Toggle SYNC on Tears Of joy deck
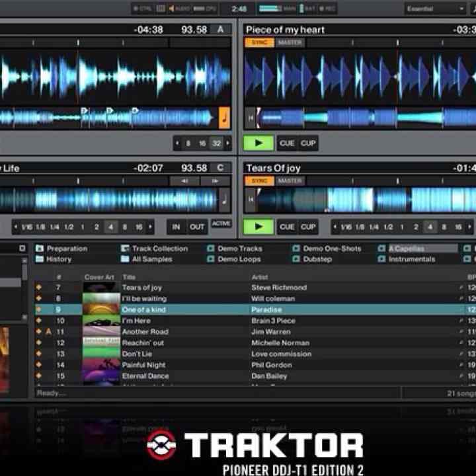 [259, 181]
